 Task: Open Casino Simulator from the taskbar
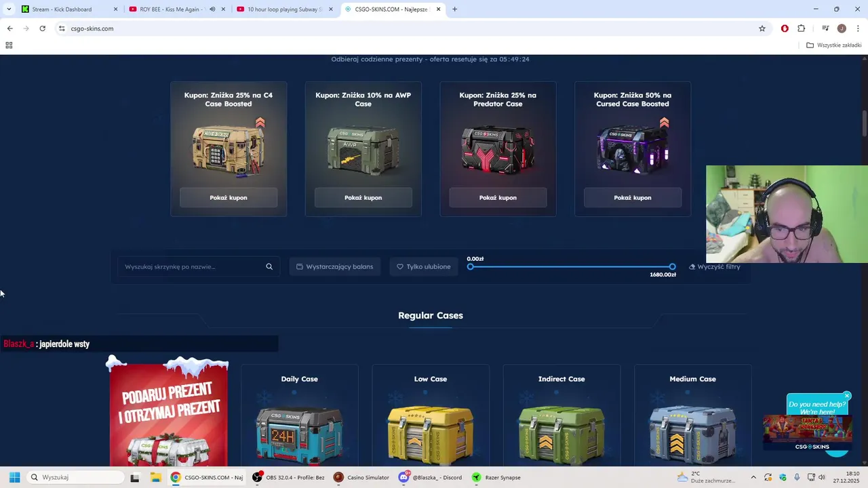361,477
